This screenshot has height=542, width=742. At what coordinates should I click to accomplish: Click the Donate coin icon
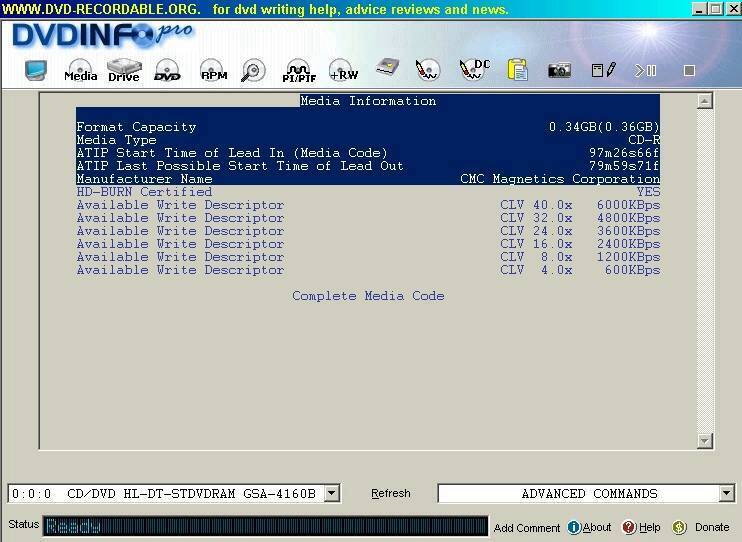679,527
